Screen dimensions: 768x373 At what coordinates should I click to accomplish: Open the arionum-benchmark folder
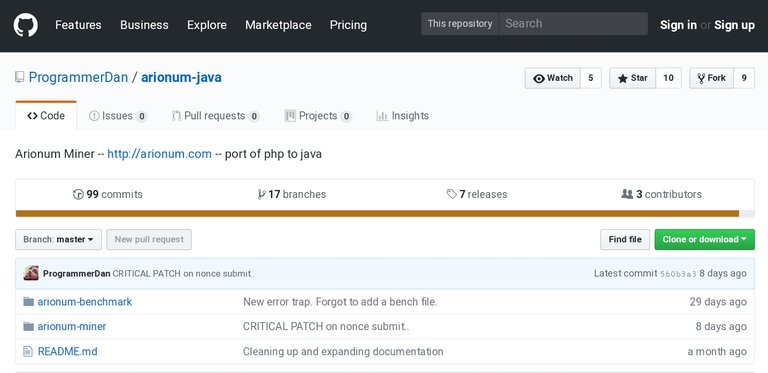tap(85, 302)
